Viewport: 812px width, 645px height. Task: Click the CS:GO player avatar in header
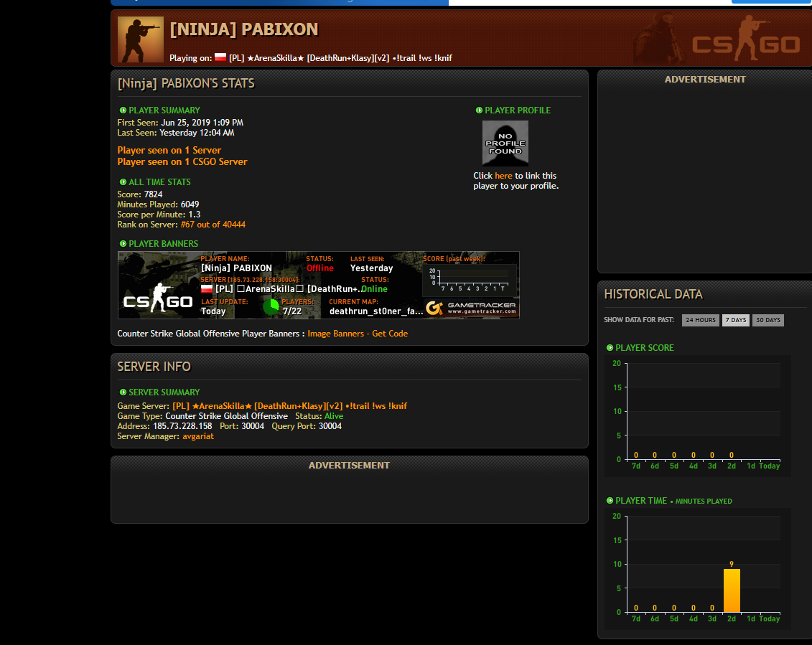pos(140,39)
